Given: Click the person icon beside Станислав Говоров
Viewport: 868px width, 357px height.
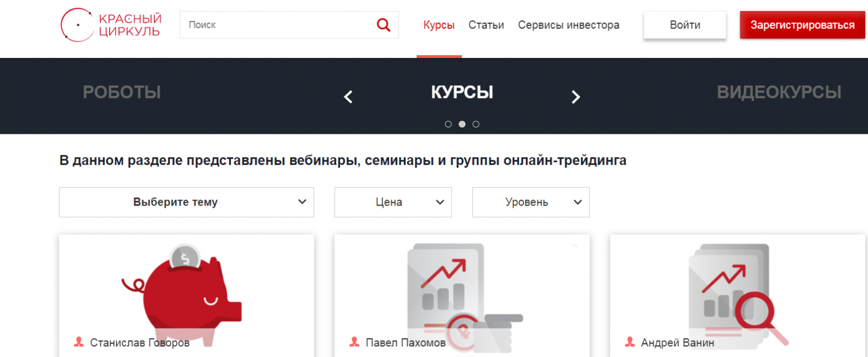Looking at the screenshot, I should click(x=78, y=342).
